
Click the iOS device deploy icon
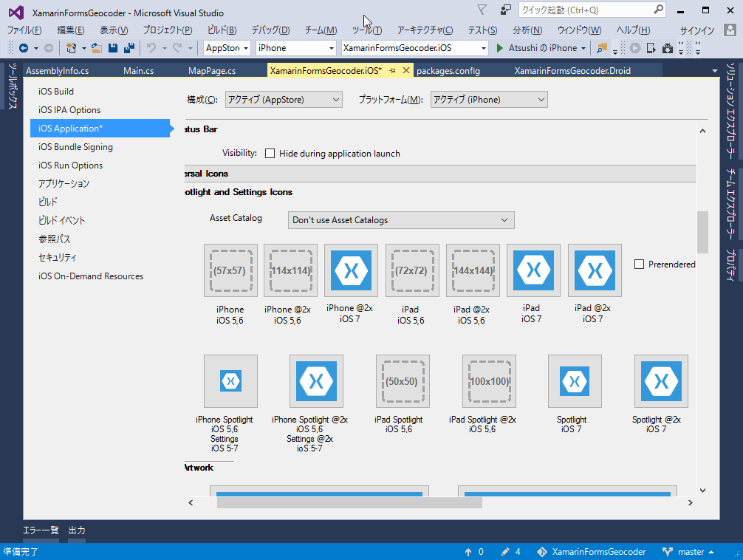point(651,48)
